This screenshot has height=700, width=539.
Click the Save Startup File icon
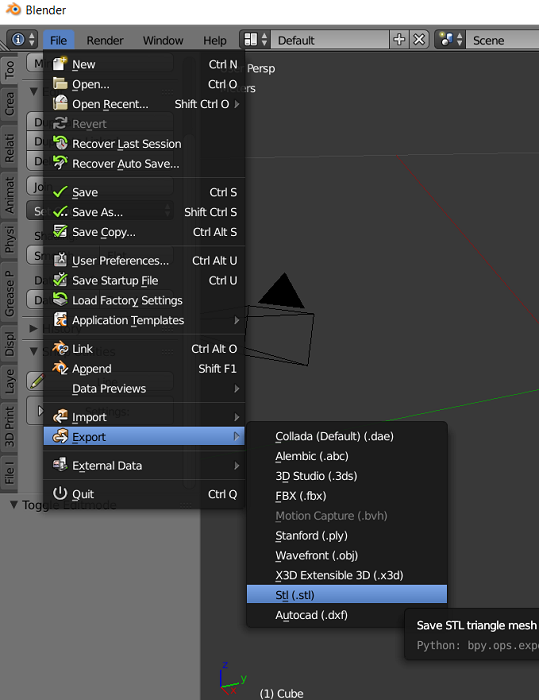[x=60, y=280]
